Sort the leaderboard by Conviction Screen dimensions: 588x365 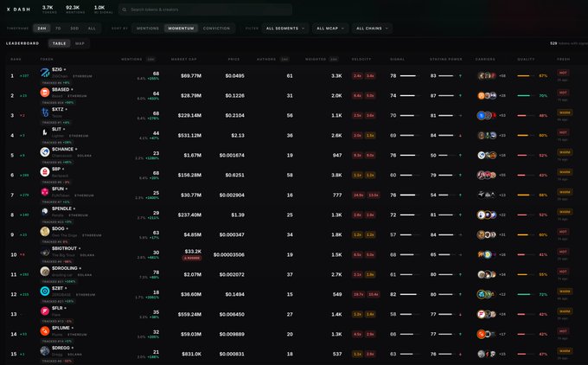pyautogui.click(x=216, y=29)
